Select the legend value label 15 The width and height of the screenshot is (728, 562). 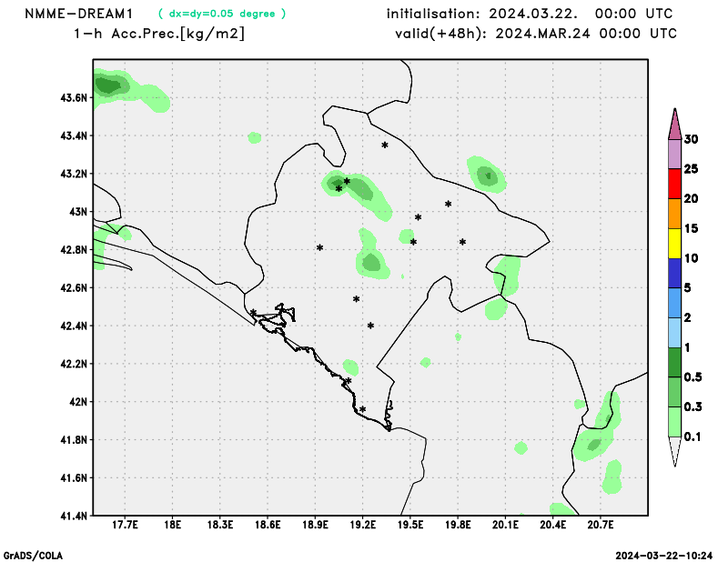692,228
